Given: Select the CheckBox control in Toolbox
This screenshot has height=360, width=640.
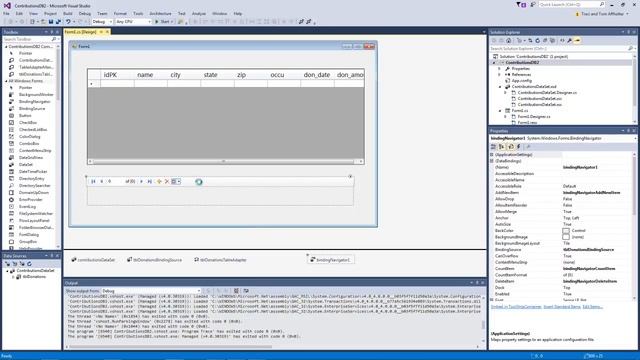Looking at the screenshot, I should click(28, 122).
